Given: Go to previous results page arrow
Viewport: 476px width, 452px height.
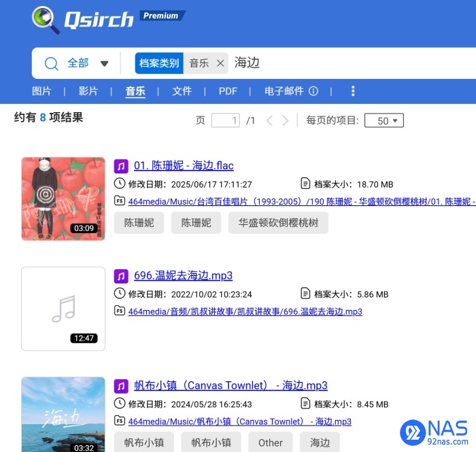Looking at the screenshot, I should [269, 120].
